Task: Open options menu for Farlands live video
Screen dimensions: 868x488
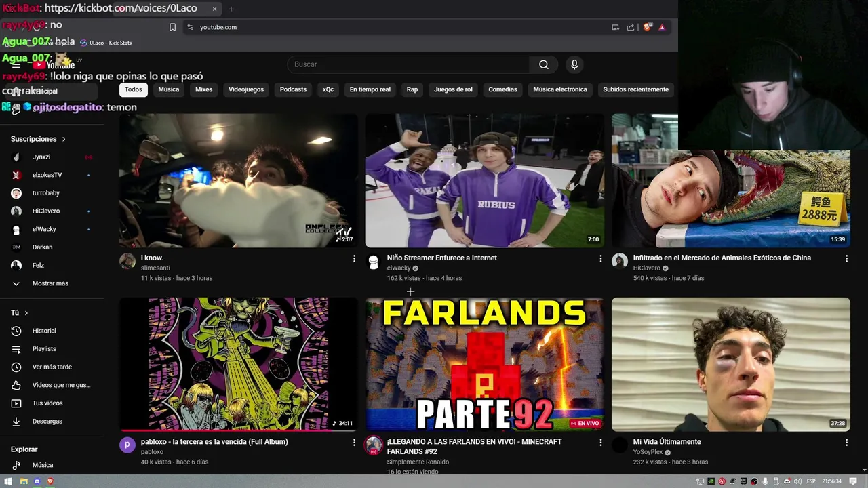Action: tap(600, 442)
